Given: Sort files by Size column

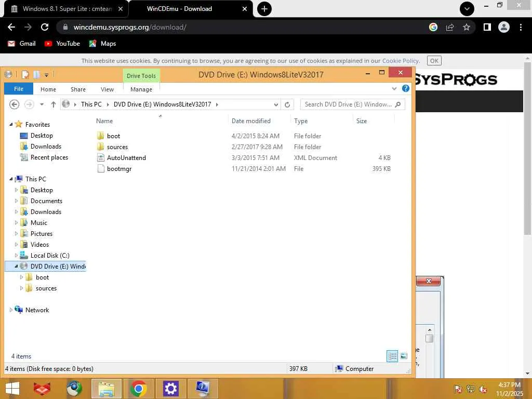Looking at the screenshot, I should (362, 121).
